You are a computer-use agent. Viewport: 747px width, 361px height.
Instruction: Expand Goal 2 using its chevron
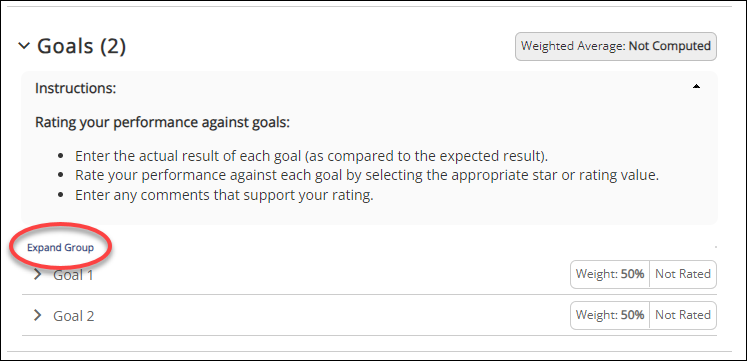(x=38, y=315)
